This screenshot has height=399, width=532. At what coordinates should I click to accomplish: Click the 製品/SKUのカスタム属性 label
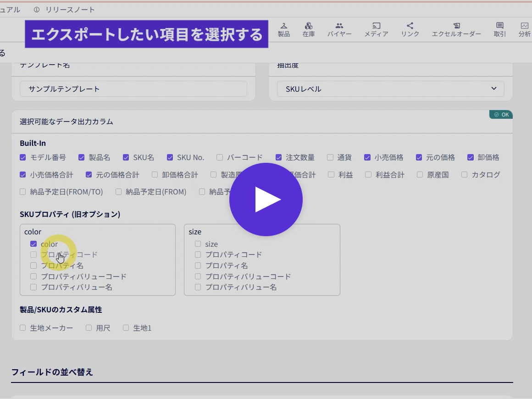(x=61, y=310)
